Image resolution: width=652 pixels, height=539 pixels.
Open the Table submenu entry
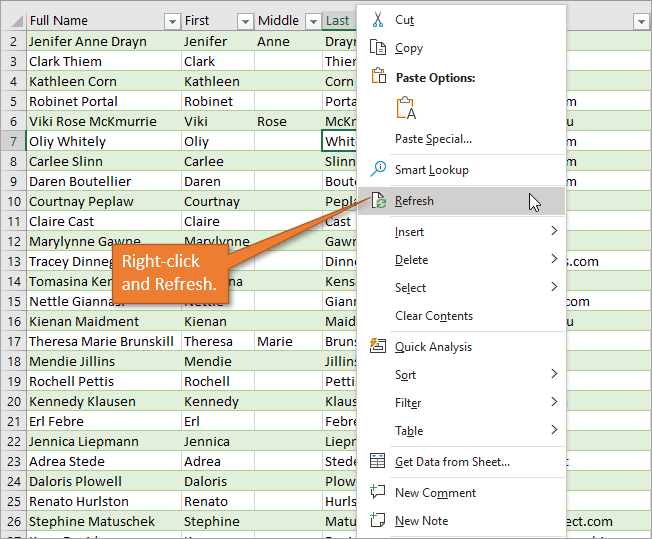tap(408, 431)
